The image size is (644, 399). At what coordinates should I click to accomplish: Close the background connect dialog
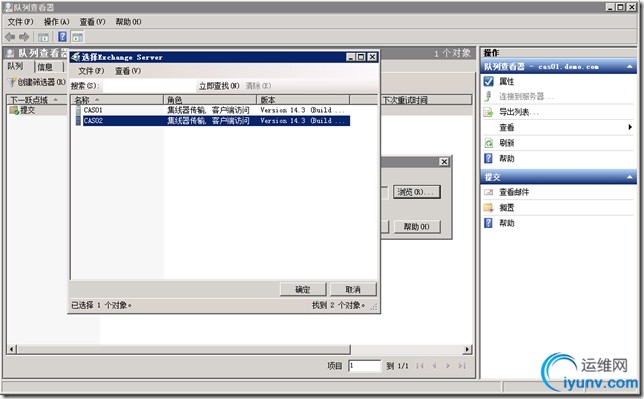click(x=444, y=161)
